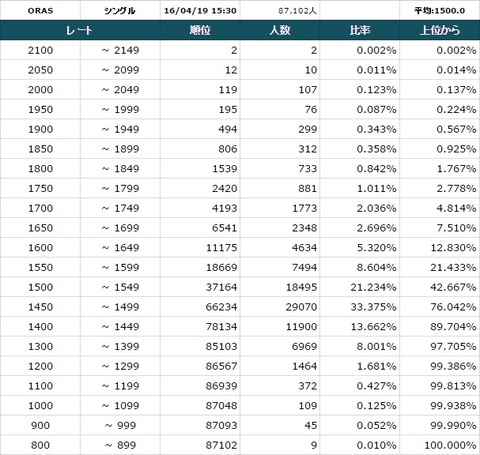Click the rate cell 1650
480x455 pixels.
coord(40,228)
